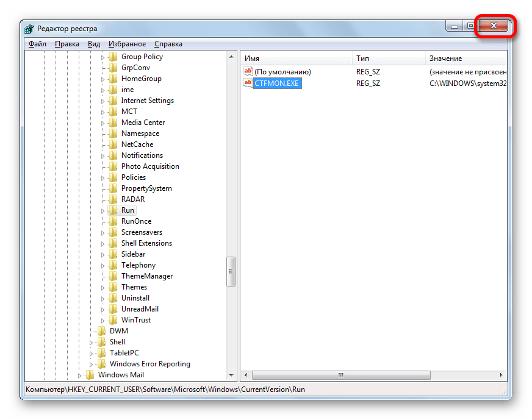Screen dimensions: 532x420
Task: Click the ime folder icon
Action: tap(113, 90)
